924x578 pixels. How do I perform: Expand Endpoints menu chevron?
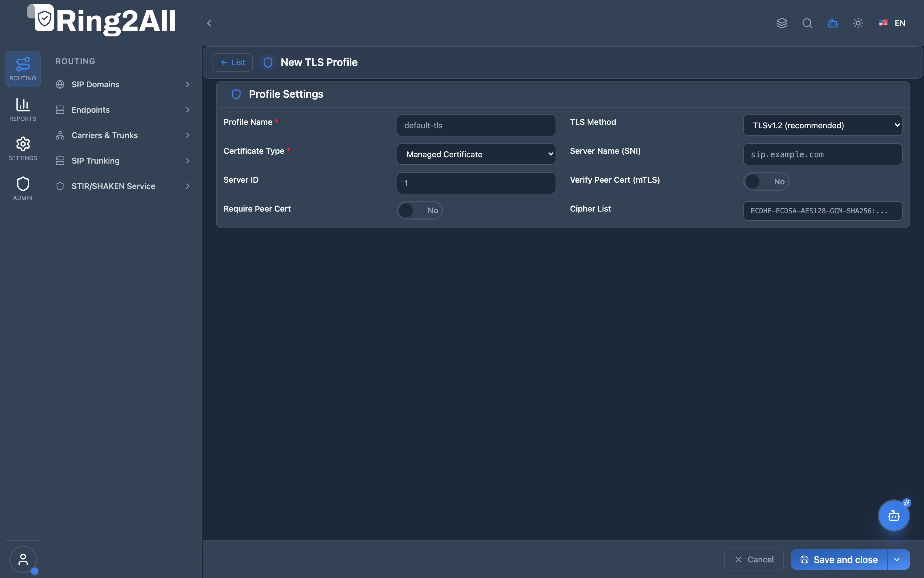187,110
